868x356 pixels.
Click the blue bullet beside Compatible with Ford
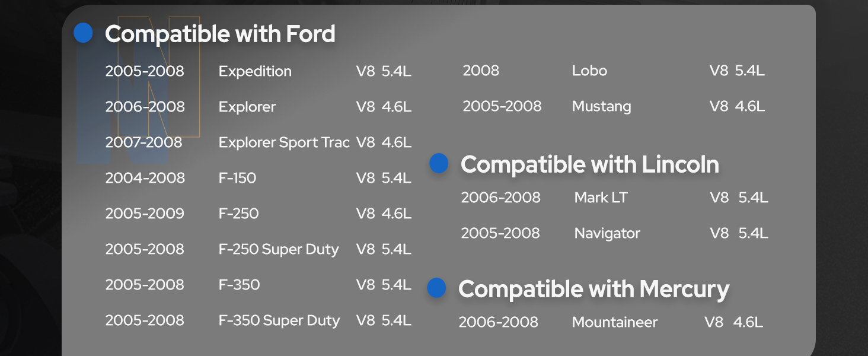(84, 33)
